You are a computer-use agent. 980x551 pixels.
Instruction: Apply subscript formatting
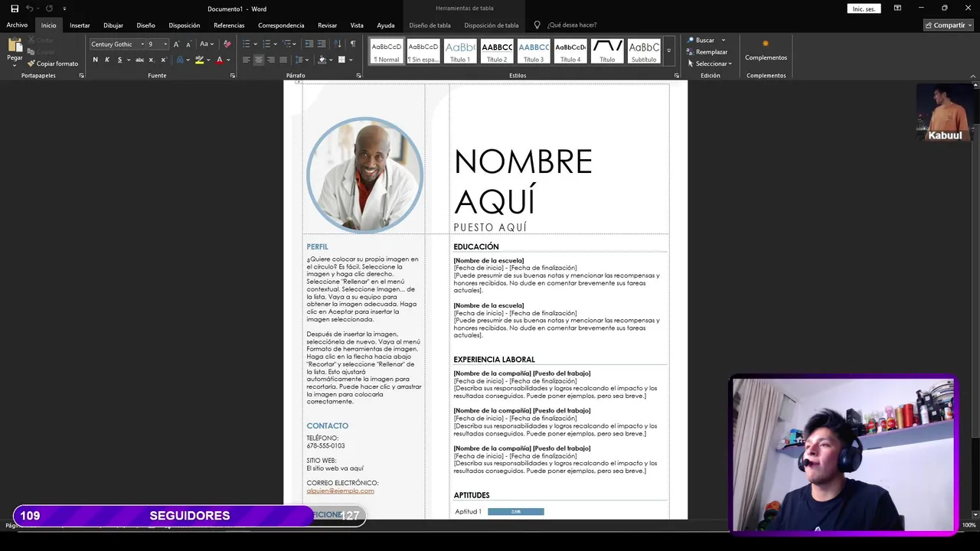[x=151, y=60]
